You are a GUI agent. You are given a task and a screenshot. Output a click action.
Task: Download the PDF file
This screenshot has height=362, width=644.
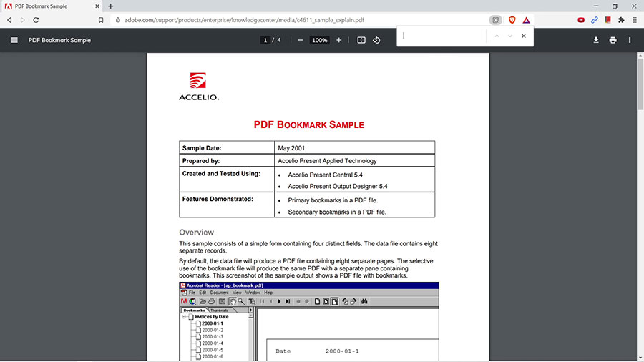pos(596,40)
